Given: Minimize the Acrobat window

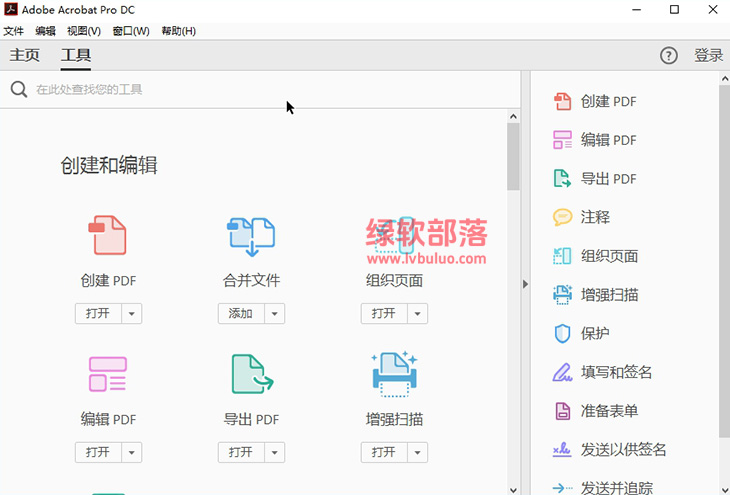Looking at the screenshot, I should point(637,9).
